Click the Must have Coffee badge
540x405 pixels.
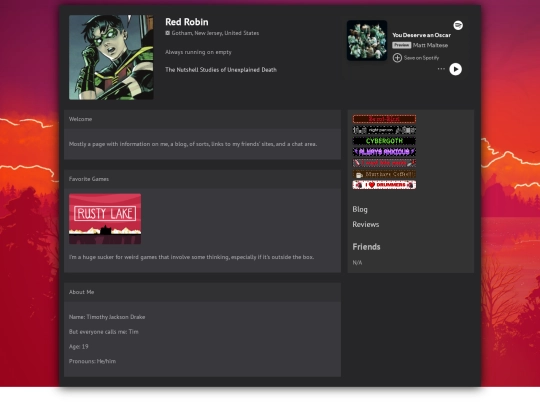click(x=384, y=174)
